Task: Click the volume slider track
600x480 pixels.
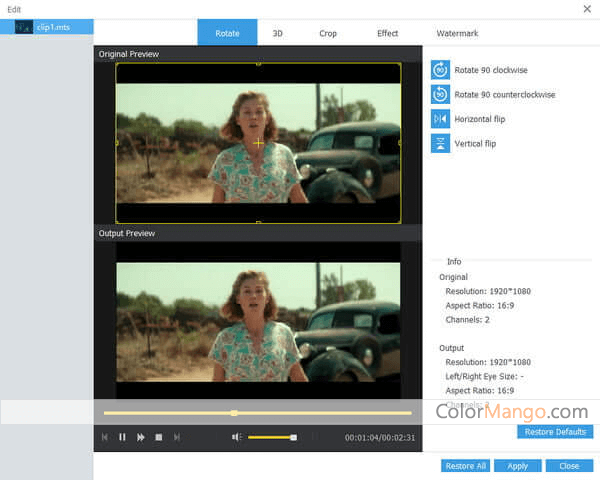Action: [270, 437]
